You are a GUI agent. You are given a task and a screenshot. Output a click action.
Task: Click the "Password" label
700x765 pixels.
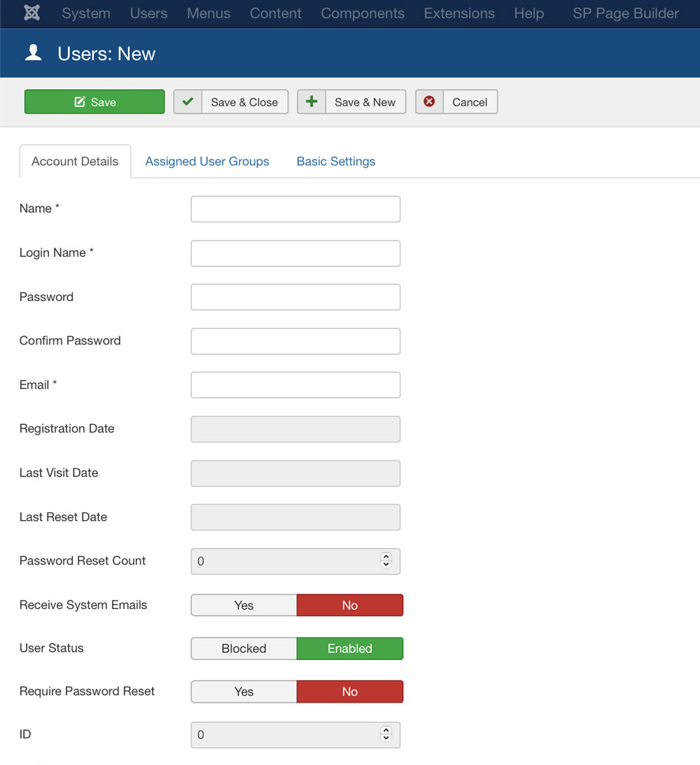pyautogui.click(x=46, y=297)
